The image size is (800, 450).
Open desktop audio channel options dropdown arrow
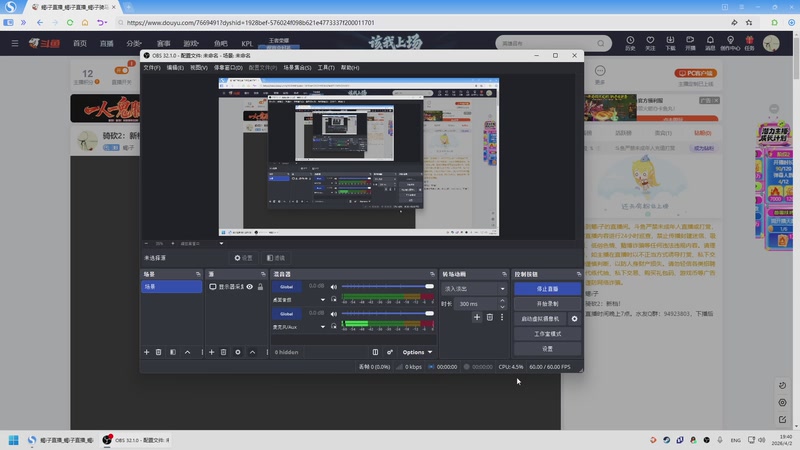(x=322, y=300)
